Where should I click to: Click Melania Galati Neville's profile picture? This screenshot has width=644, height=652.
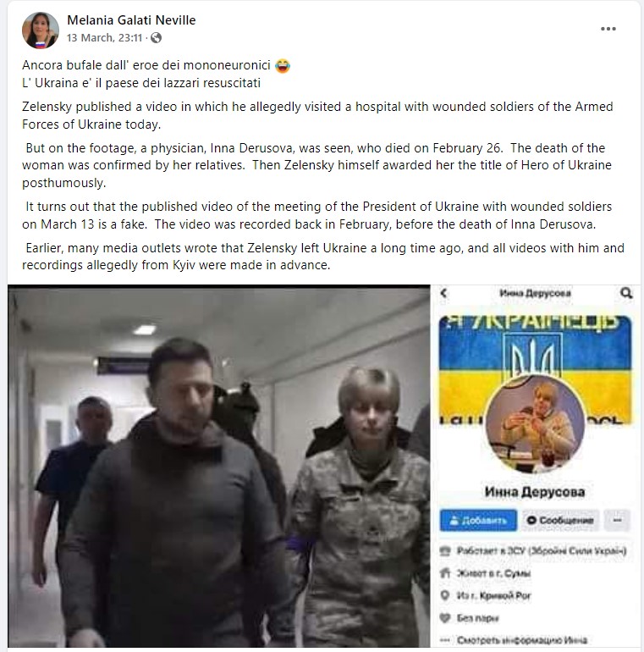point(41,30)
